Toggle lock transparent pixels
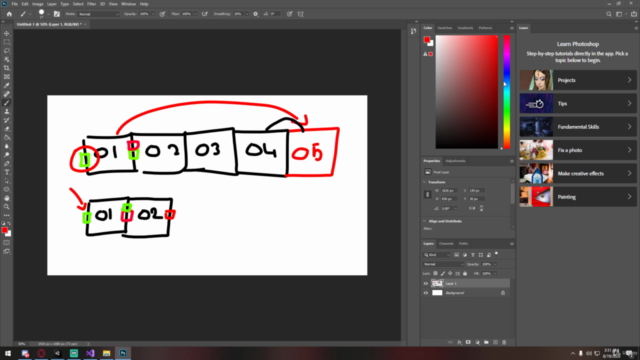The width and height of the screenshot is (640, 360). click(x=436, y=273)
